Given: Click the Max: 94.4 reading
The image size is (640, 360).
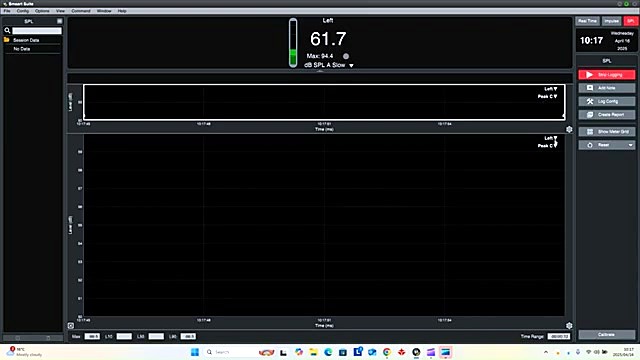Looking at the screenshot, I should tap(320, 56).
